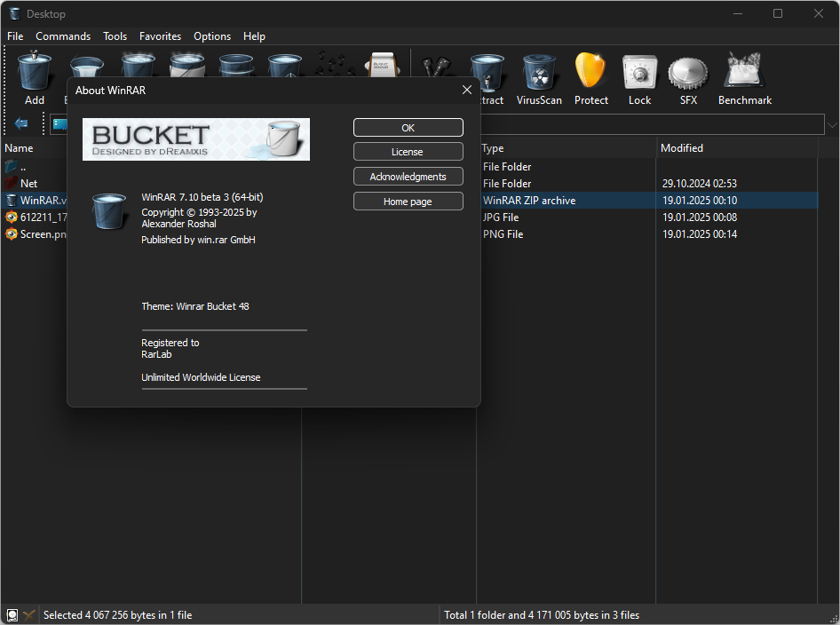Click the parent folder '..' icon
The image size is (840, 625).
click(x=11, y=167)
